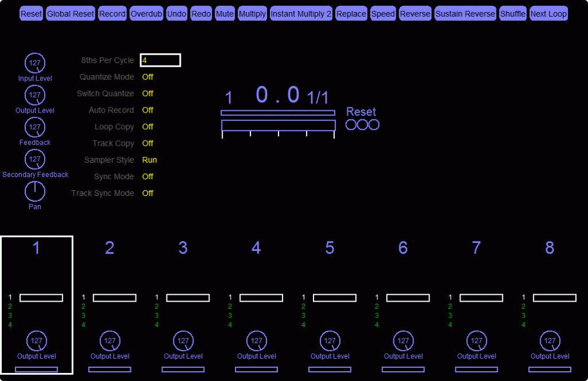Click the Pan knob
The image size is (588, 381).
coord(35,191)
